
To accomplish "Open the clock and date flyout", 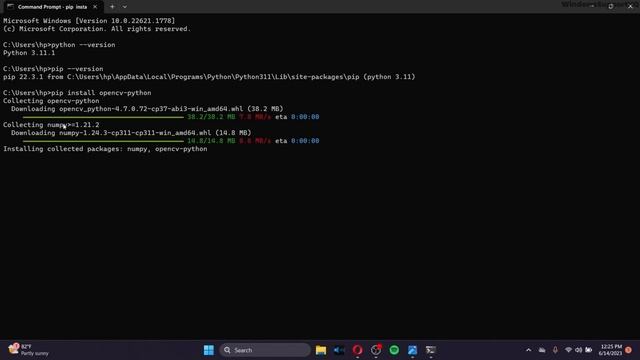I will pyautogui.click(x=611, y=350).
